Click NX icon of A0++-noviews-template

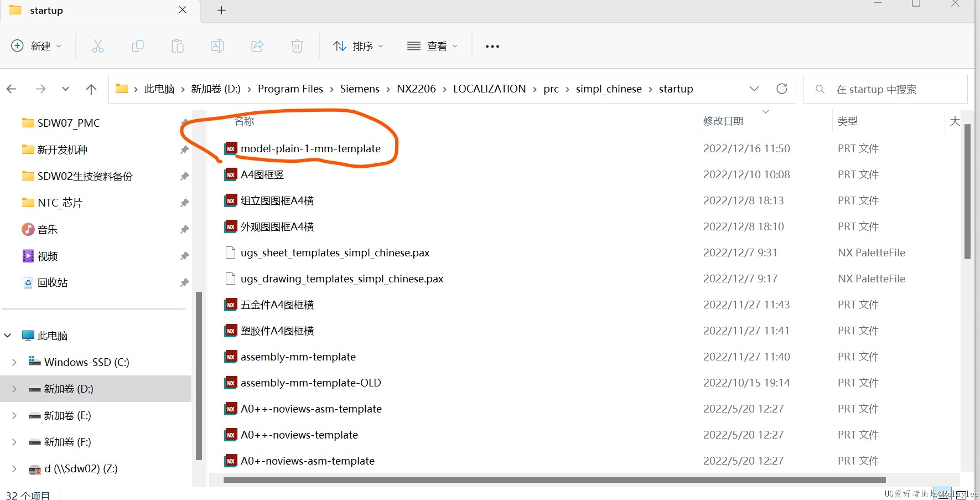231,435
